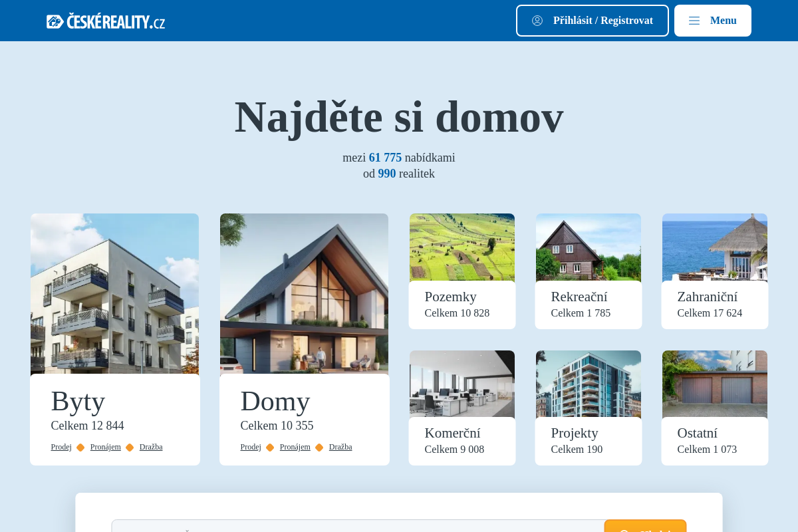Open the Zahraniční category thumbnail

pos(714,247)
